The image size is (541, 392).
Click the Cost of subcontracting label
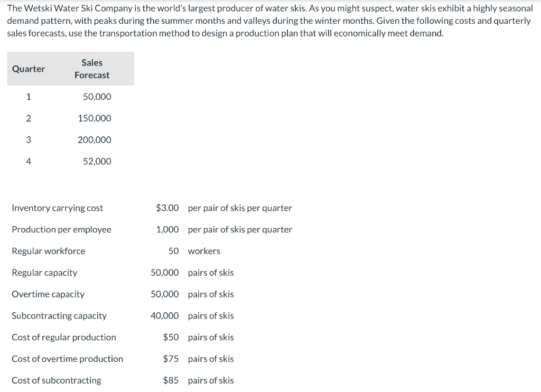[x=57, y=380]
